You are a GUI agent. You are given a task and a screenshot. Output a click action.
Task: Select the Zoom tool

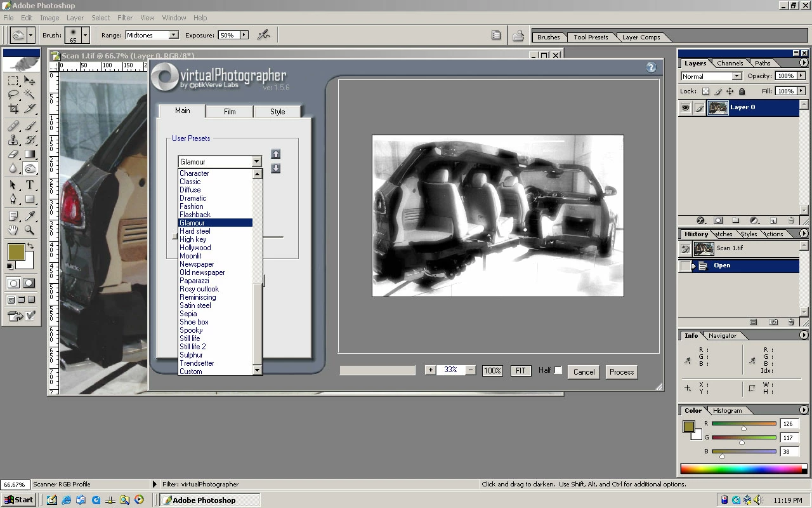click(x=29, y=231)
